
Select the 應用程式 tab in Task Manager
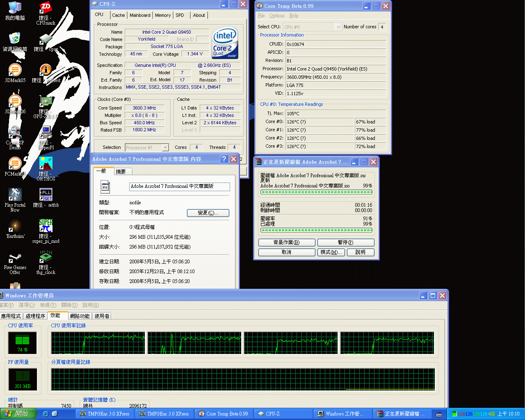click(x=11, y=316)
